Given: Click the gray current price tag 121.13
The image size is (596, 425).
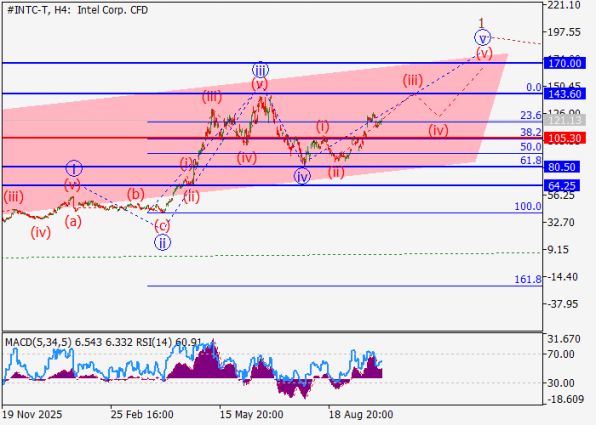Looking at the screenshot, I should tap(564, 121).
